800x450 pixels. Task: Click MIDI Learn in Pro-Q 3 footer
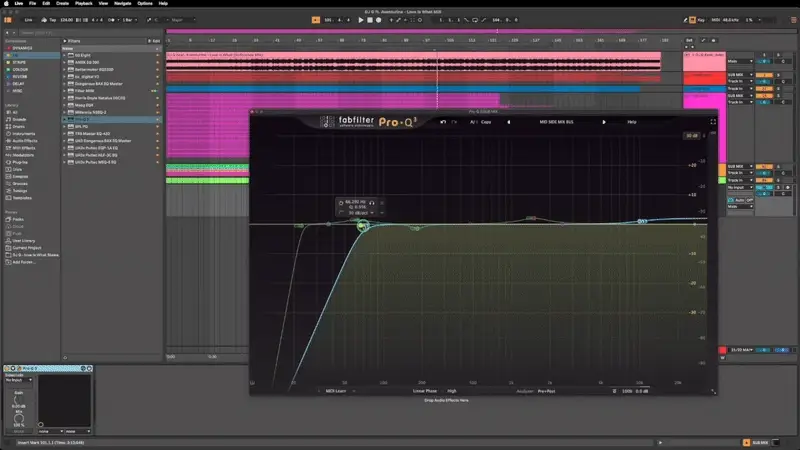[336, 391]
